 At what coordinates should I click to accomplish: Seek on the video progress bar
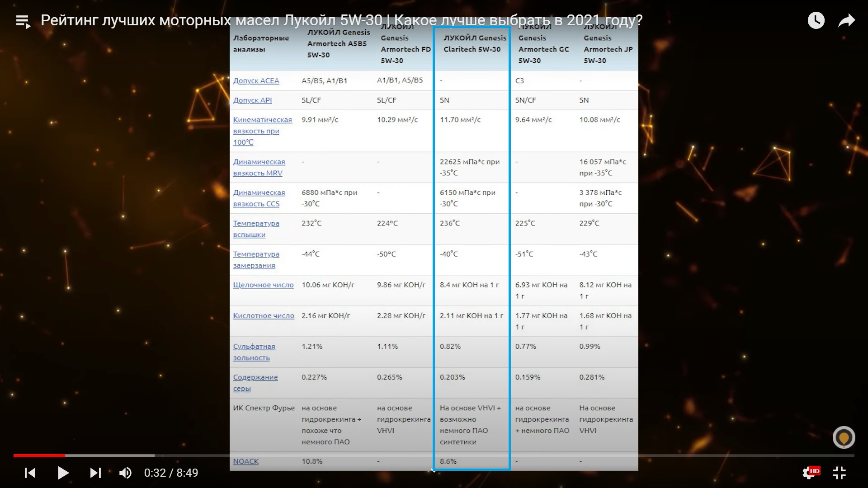434,455
